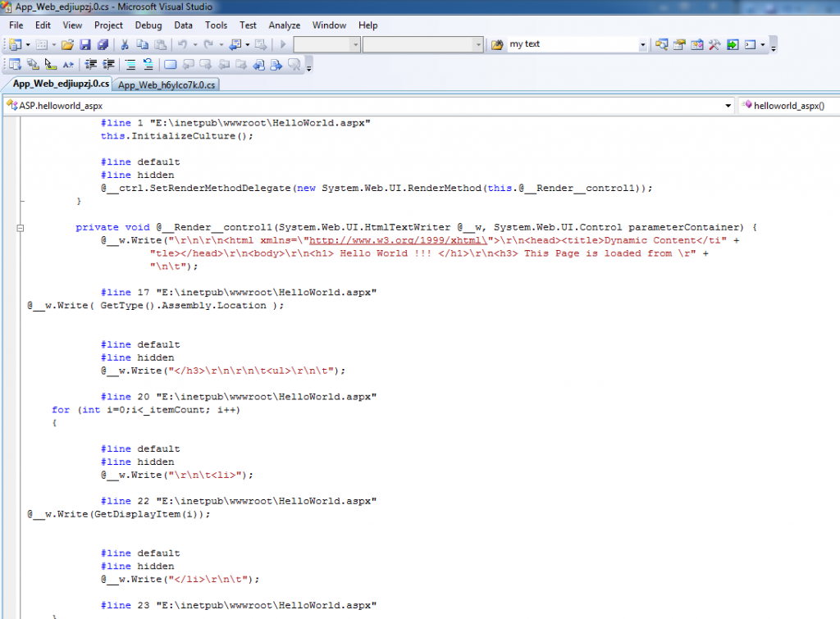The image size is (840, 619).
Task: Click the Toolbox hammer-and-wrench icon
Action: tap(714, 44)
